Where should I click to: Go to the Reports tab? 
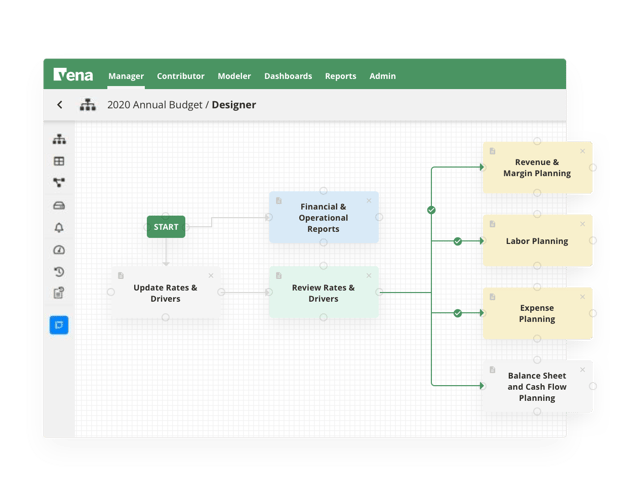click(x=340, y=76)
